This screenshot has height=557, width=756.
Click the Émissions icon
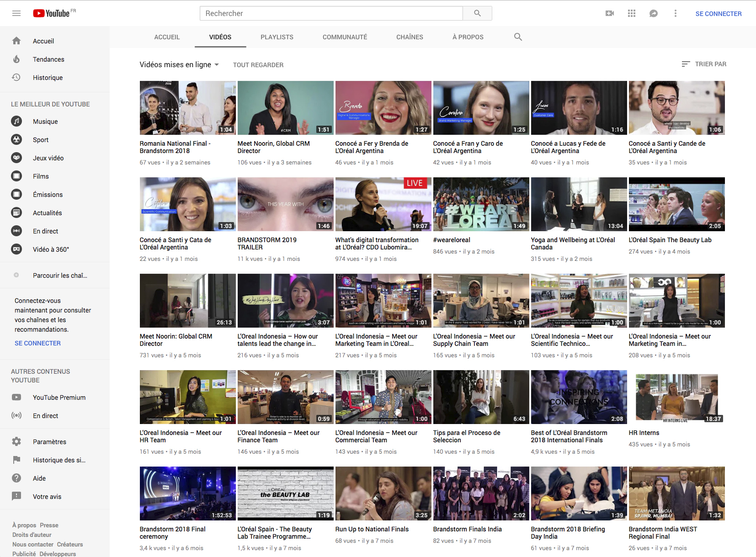click(16, 194)
